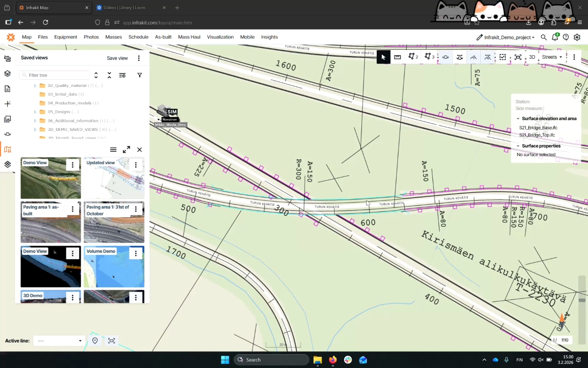
Task: Toggle the 3D view mode
Action: coord(532,57)
